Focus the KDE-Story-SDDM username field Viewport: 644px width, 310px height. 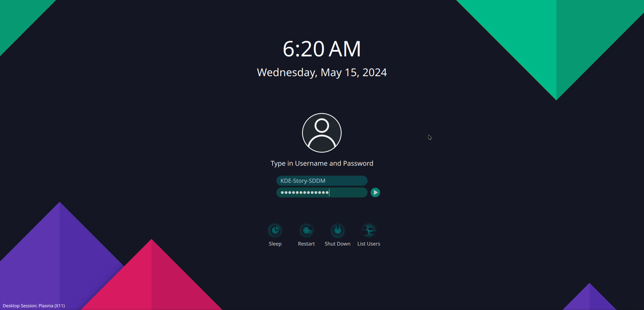pyautogui.click(x=322, y=181)
